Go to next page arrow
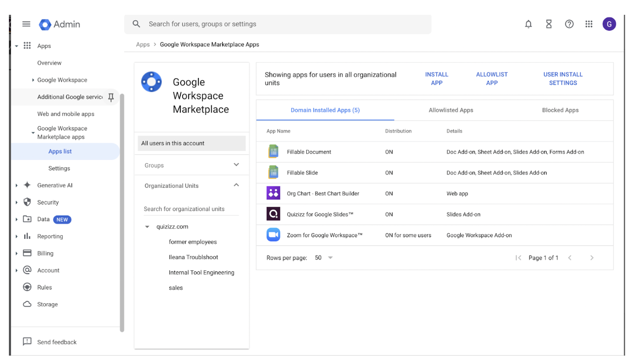Screen dimensions: 634x364 click(x=592, y=257)
